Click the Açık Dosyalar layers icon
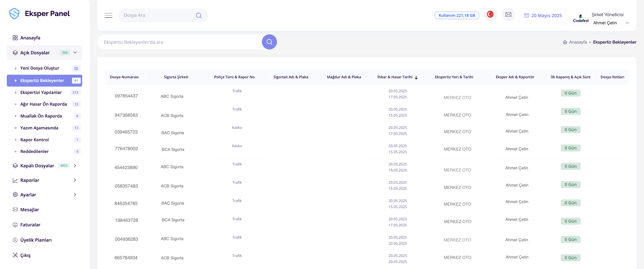644x269 pixels. (15, 53)
